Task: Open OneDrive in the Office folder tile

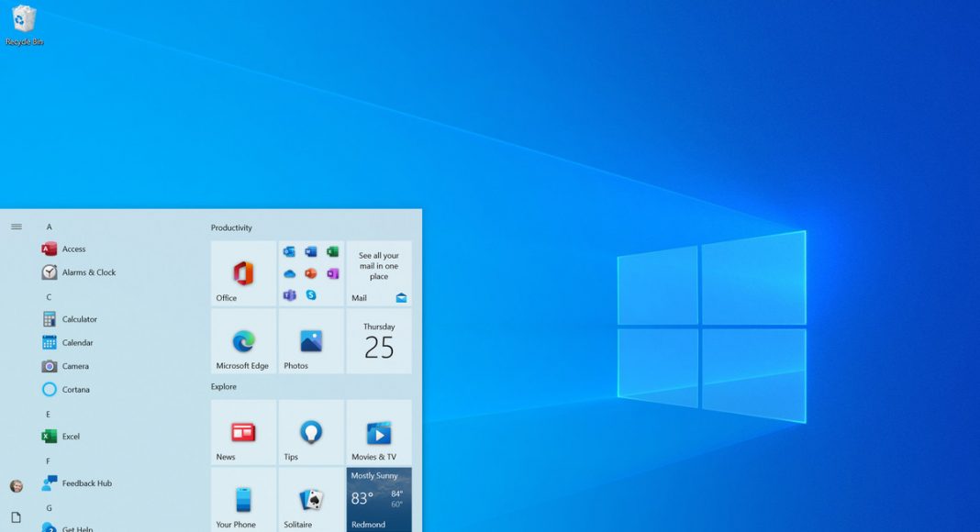Action: click(289, 273)
